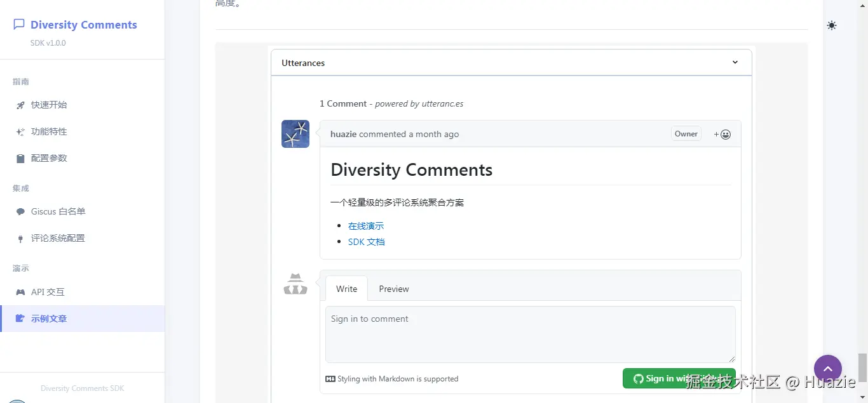Click the rocket icon beside 快速开始
Viewport: 868px width, 403px height.
coord(20,105)
